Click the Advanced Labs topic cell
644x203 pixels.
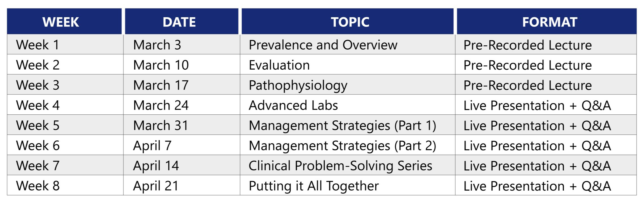[347, 105]
